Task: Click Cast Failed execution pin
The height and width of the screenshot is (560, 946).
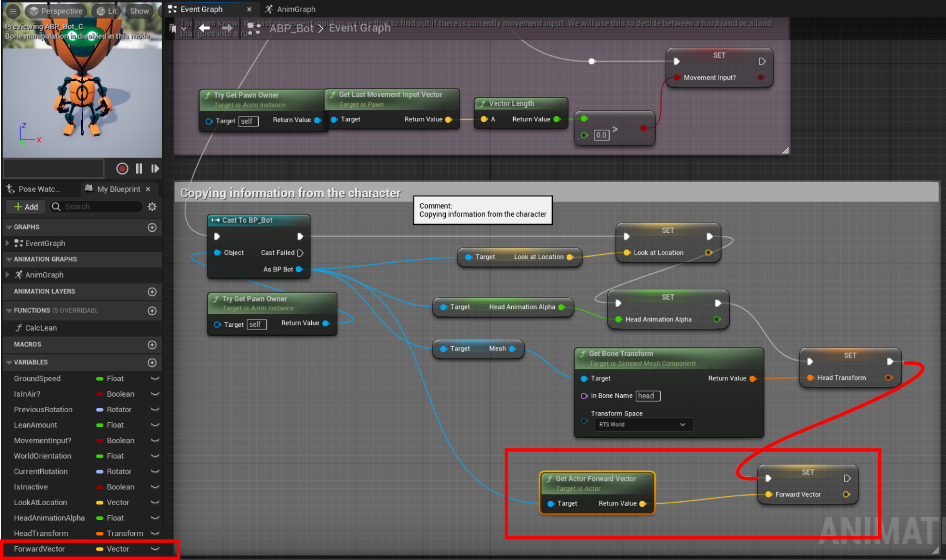Action: pos(300,253)
